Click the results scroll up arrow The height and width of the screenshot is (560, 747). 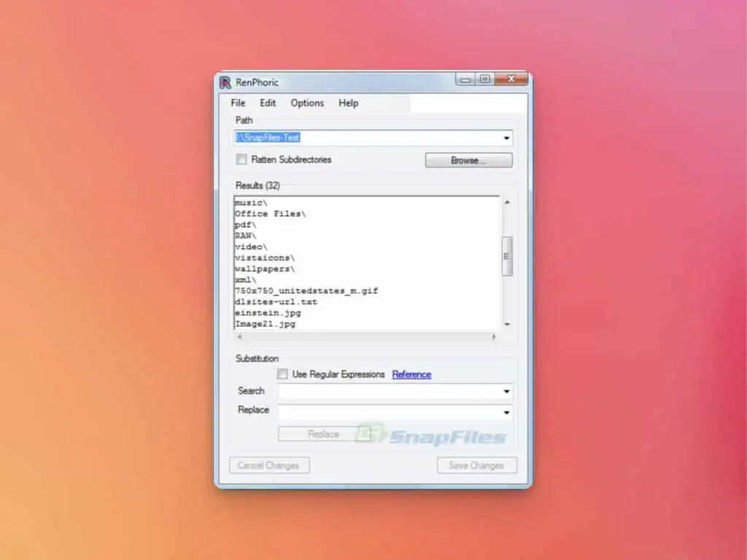[507, 202]
